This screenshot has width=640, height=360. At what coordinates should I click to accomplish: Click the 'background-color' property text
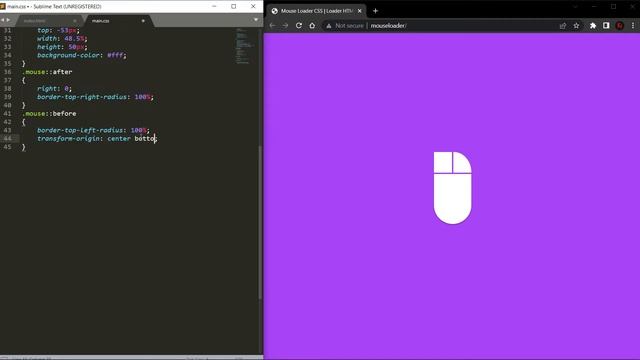[x=68, y=55]
